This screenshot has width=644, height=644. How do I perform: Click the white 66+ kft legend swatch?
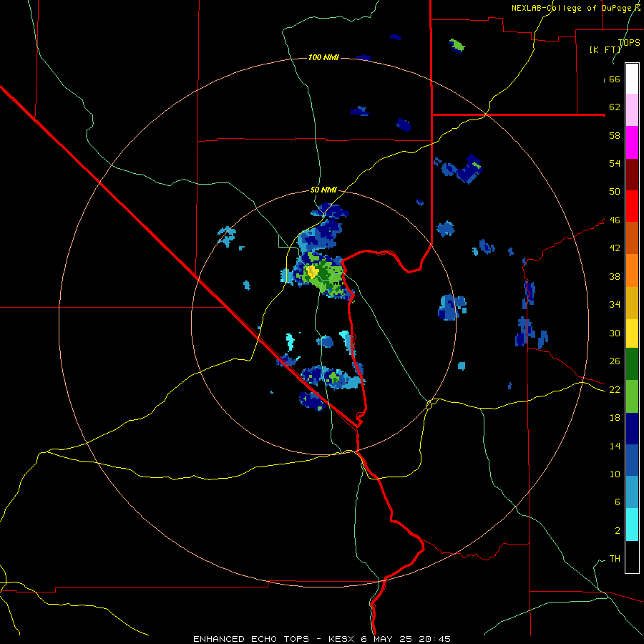[632, 79]
